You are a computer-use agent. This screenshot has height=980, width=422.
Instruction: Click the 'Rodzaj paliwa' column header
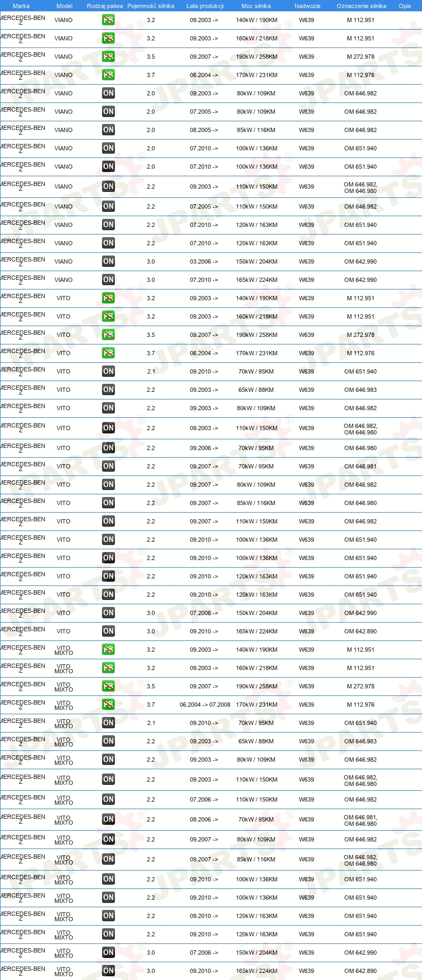pos(105,6)
